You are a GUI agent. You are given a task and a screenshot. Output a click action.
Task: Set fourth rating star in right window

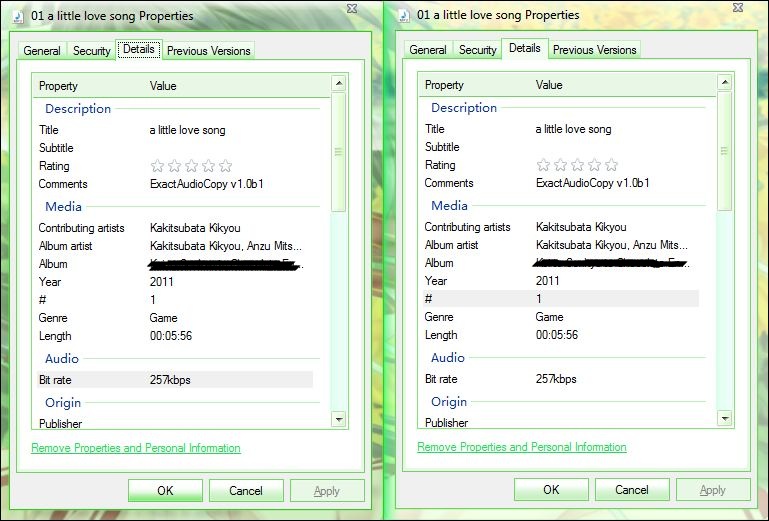[594, 165]
